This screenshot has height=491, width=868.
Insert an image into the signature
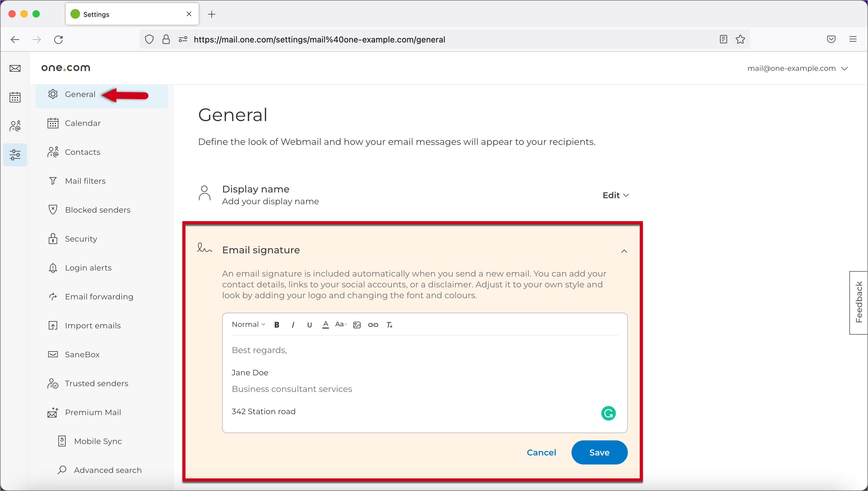[x=356, y=325]
